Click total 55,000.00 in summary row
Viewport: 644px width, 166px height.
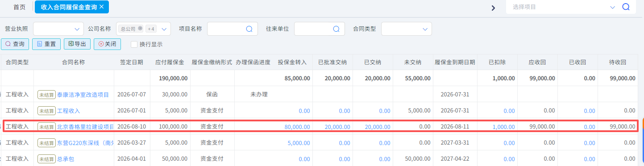tap(417, 78)
